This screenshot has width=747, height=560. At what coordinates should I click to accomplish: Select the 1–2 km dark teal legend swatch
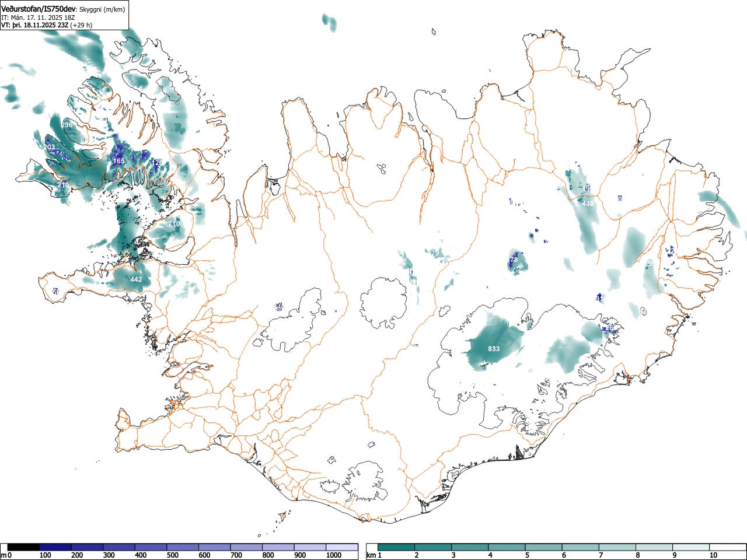(396, 547)
